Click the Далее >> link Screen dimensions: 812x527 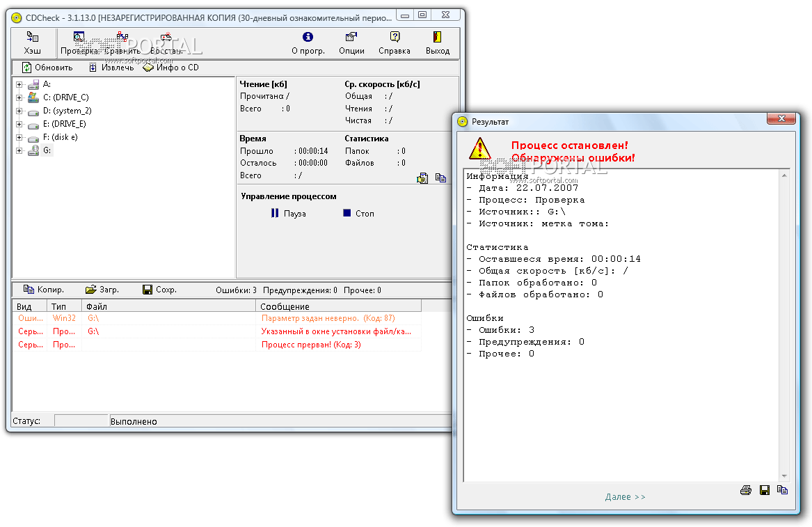coord(625,496)
